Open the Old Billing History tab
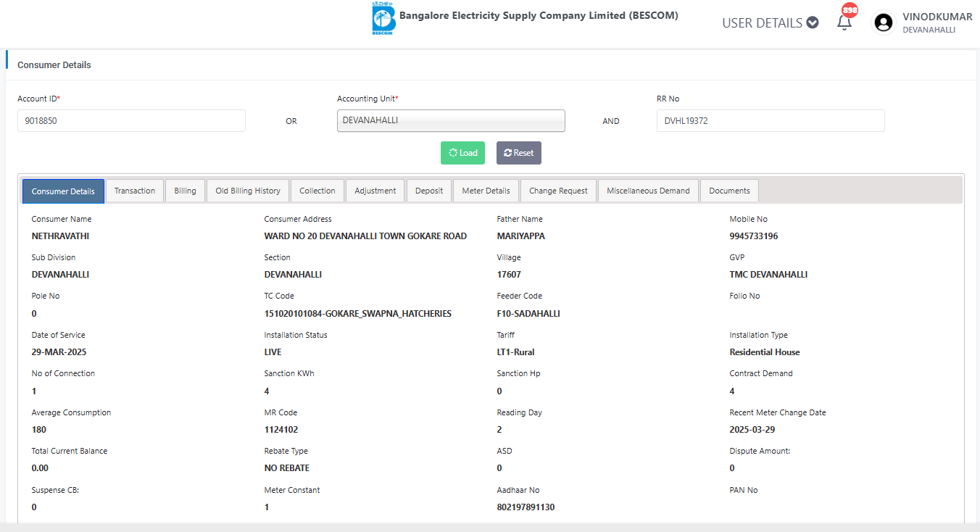Screen dimensions: 980x532 pos(248,191)
